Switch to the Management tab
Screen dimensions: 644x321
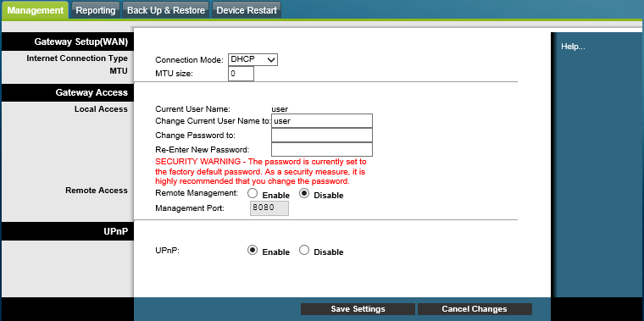35,10
